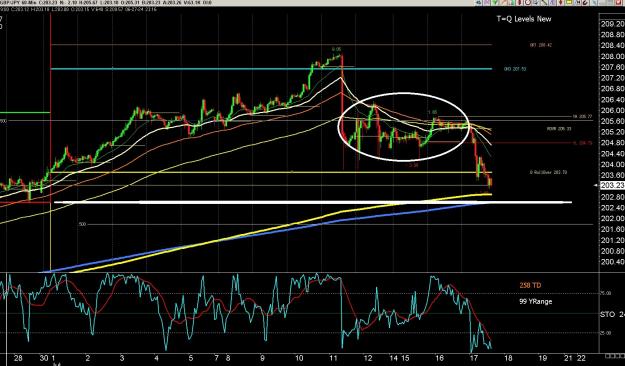Click date 30 on the time axis
The width and height of the screenshot is (625, 366).
point(44,358)
